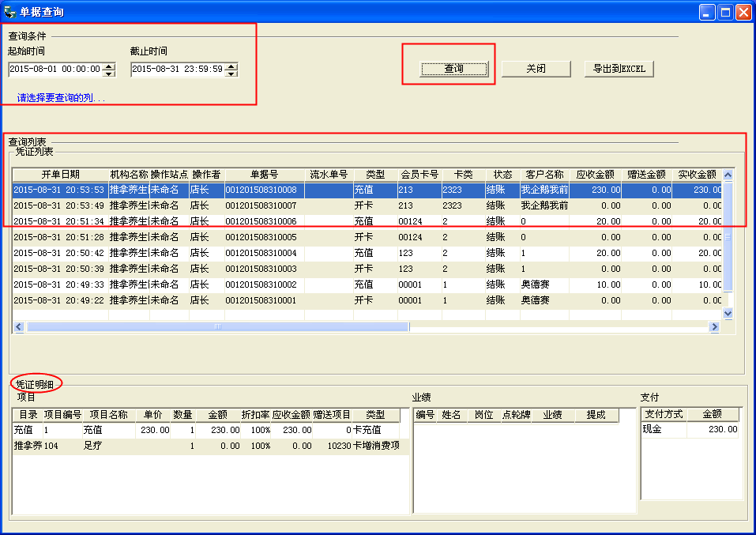756x535 pixels.
Task: Click 状态 column header
Action: pos(502,175)
